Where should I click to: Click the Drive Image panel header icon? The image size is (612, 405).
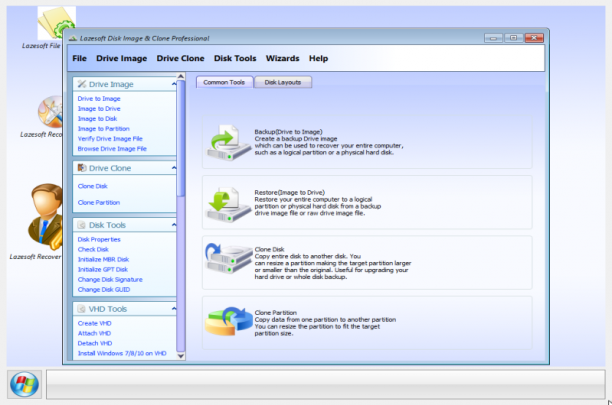coord(82,84)
